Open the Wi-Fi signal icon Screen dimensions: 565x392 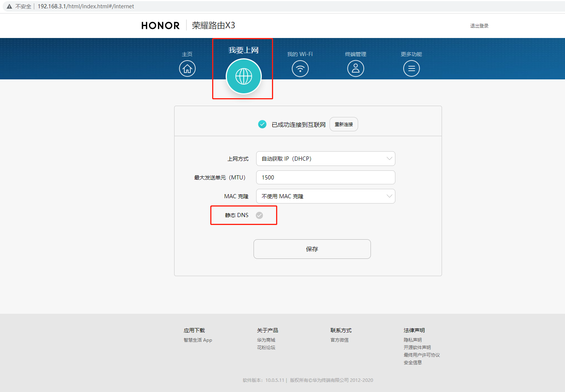tap(300, 68)
